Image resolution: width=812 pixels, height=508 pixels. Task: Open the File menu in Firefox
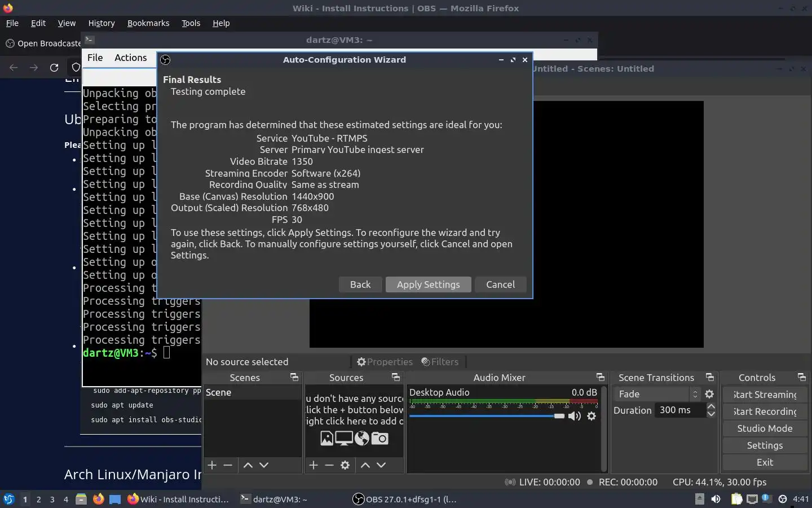(x=12, y=23)
